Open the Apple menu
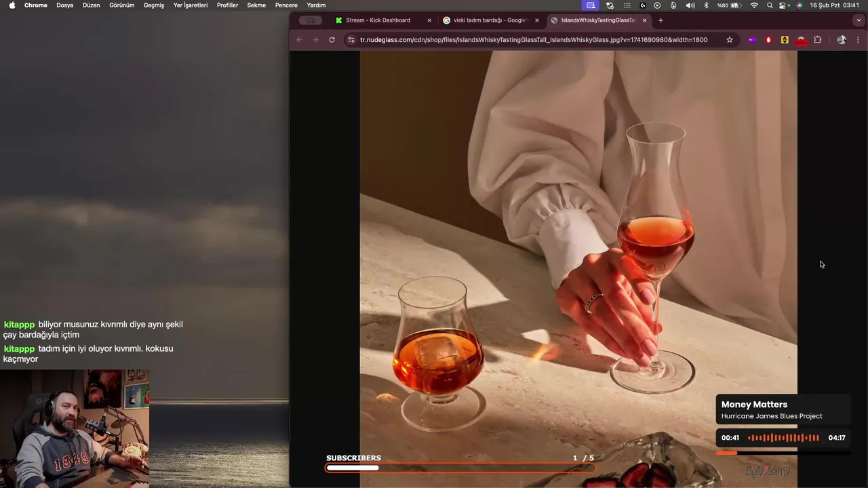Viewport: 868px width, 488px height. (12, 5)
